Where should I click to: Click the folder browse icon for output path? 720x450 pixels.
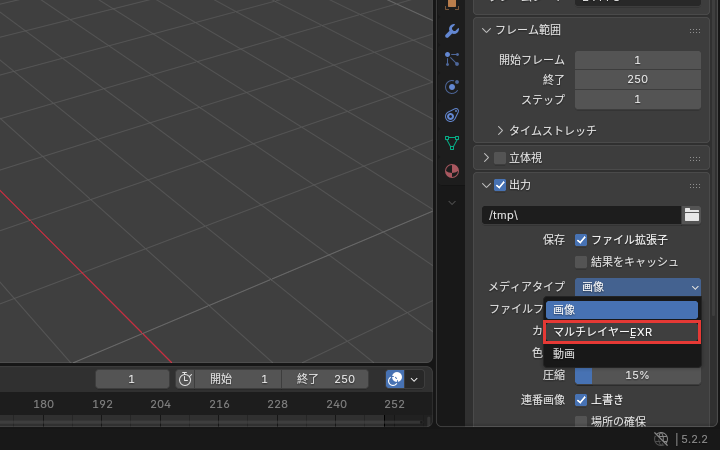[692, 215]
